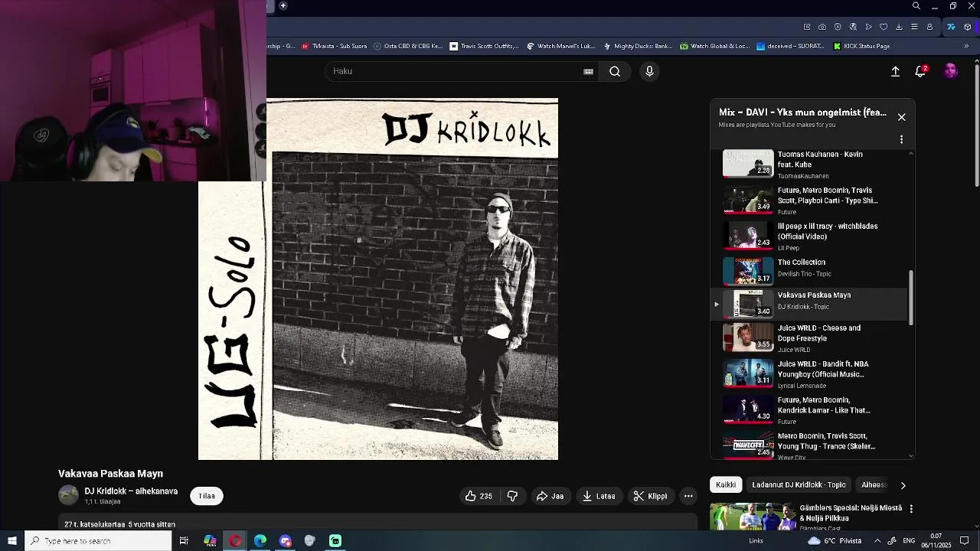The height and width of the screenshot is (551, 980).
Task: Click the Klippi clip button
Action: pyautogui.click(x=650, y=496)
